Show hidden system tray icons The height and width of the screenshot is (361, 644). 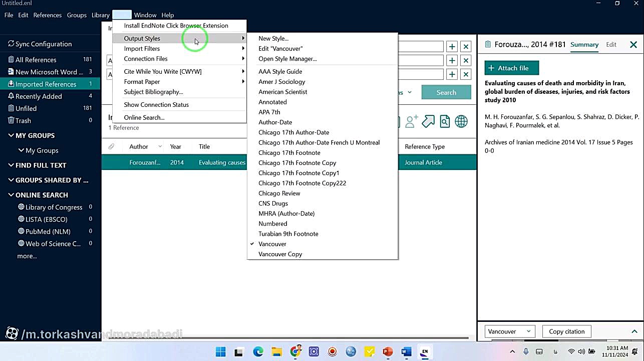click(512, 351)
